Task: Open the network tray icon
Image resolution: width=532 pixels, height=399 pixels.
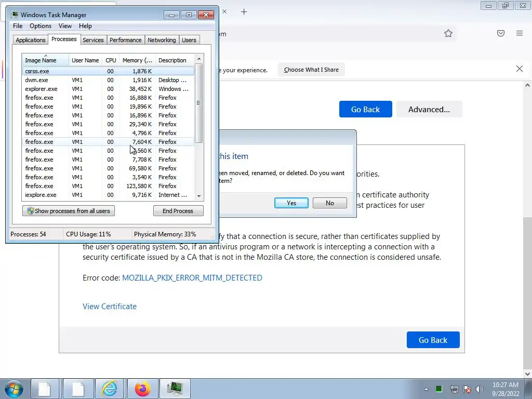Action: pos(454,389)
